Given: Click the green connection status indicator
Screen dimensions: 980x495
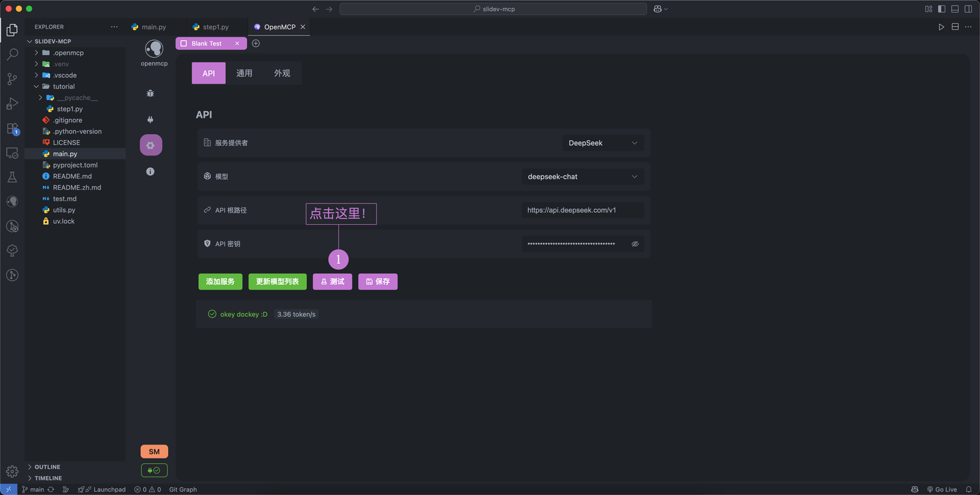Looking at the screenshot, I should (154, 470).
